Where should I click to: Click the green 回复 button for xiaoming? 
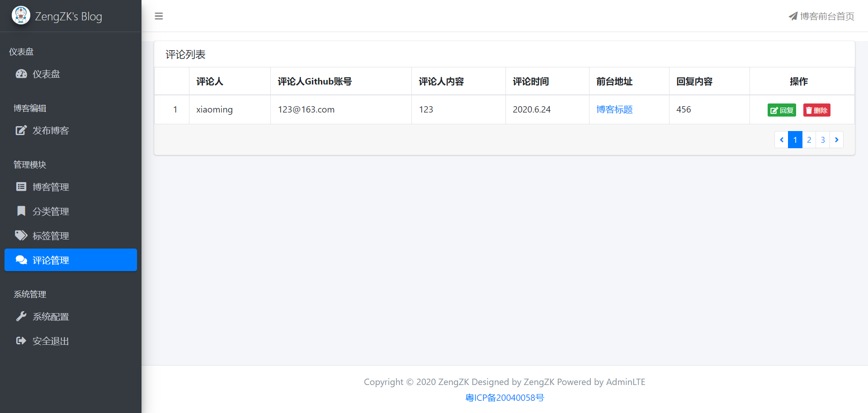point(782,110)
